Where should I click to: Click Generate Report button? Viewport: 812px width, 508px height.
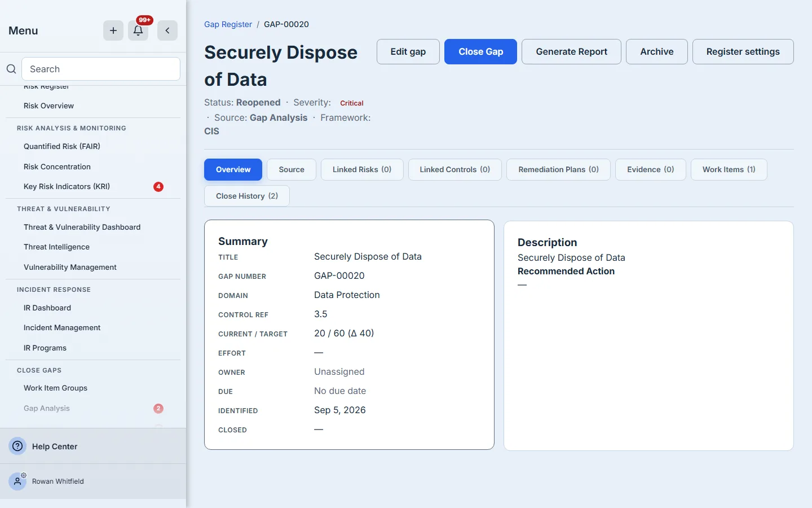(572, 51)
